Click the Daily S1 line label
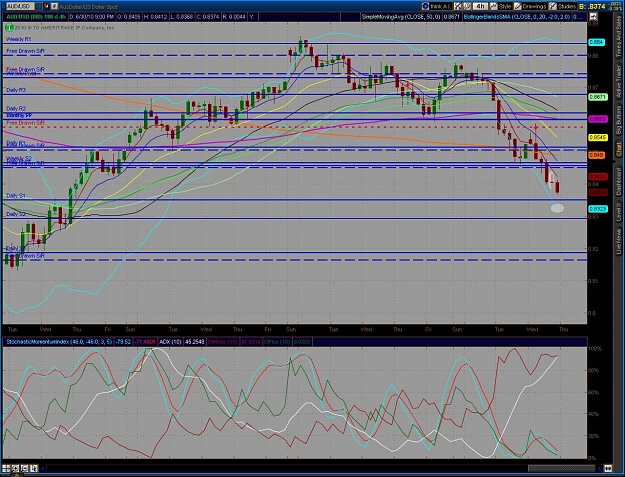The height and width of the screenshot is (477, 625). [x=16, y=196]
